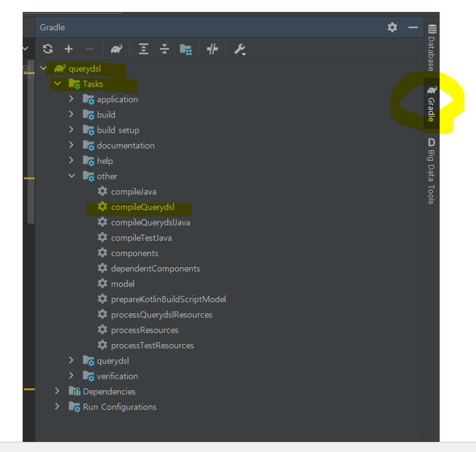
Task: Click the application folder icon
Action: pyautogui.click(x=89, y=100)
